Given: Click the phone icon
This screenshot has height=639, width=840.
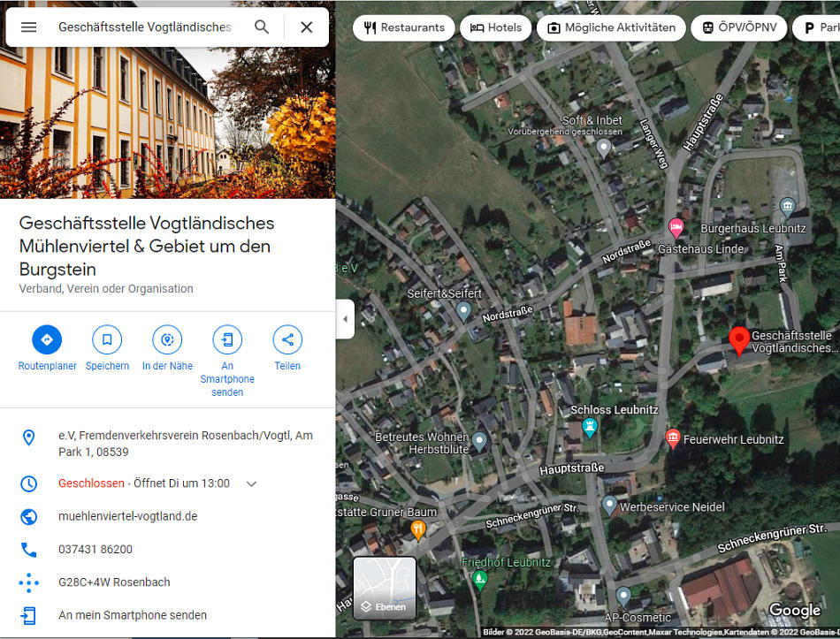Looking at the screenshot, I should tap(28, 550).
